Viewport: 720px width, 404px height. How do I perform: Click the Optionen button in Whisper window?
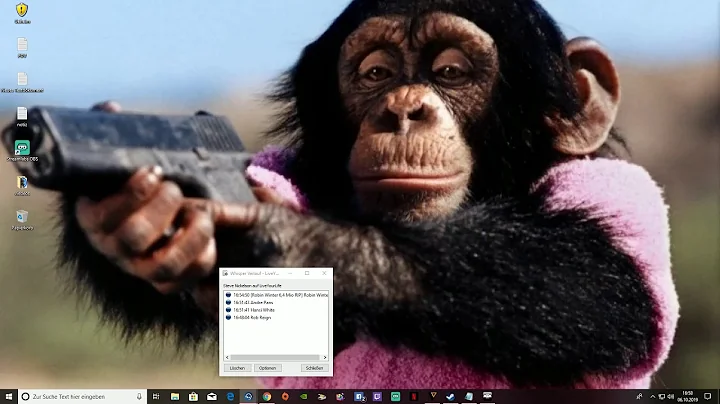[267, 368]
